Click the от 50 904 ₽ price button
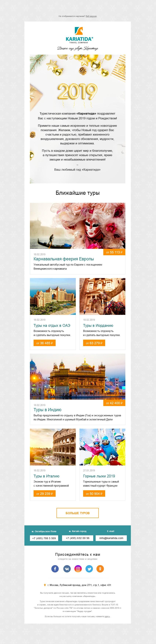 pos(94,494)
